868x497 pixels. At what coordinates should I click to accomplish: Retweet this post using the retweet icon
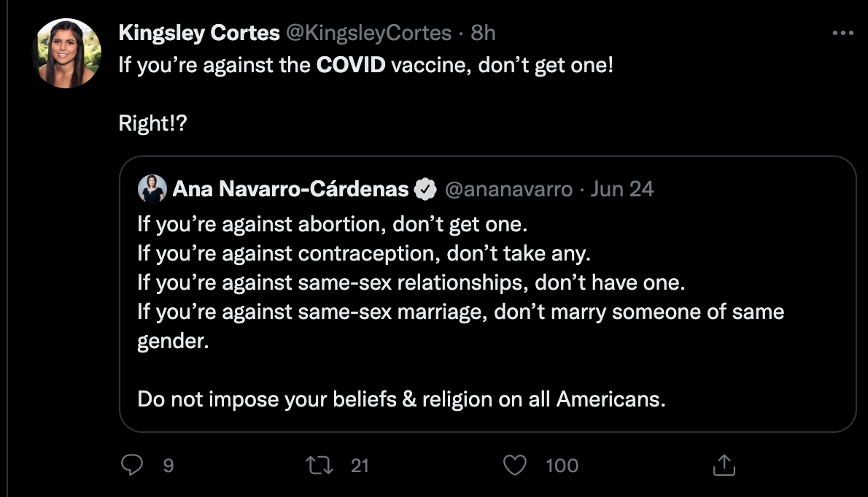coord(319,465)
